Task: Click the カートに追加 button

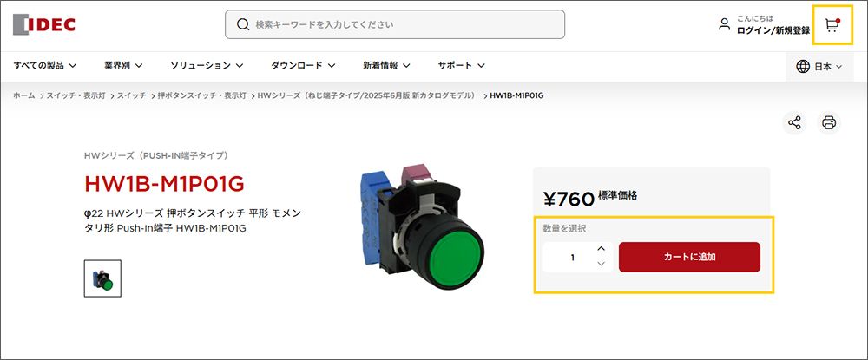Action: (x=689, y=257)
